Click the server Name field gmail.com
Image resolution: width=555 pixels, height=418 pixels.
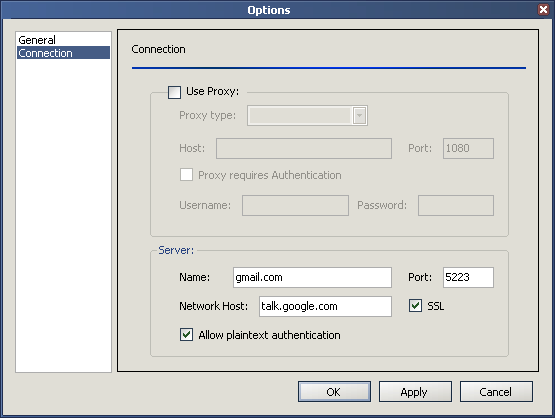point(312,277)
